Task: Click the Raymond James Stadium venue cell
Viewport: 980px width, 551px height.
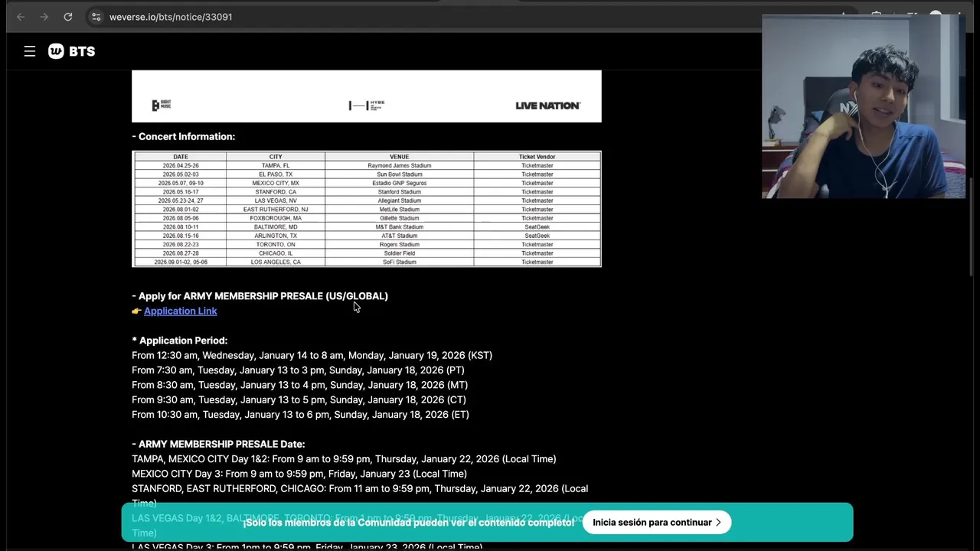Action: coord(399,165)
